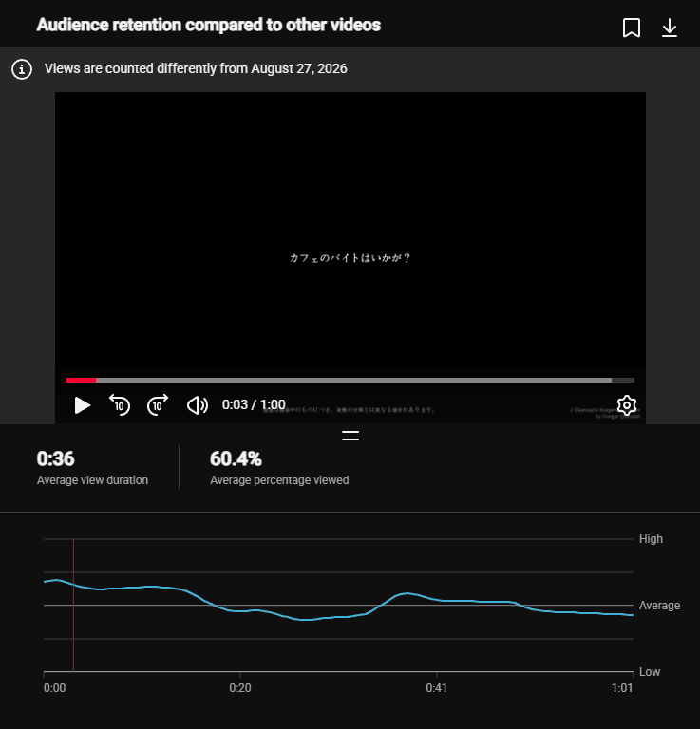
Task: Click the info icon beside views notice
Action: pos(22,69)
